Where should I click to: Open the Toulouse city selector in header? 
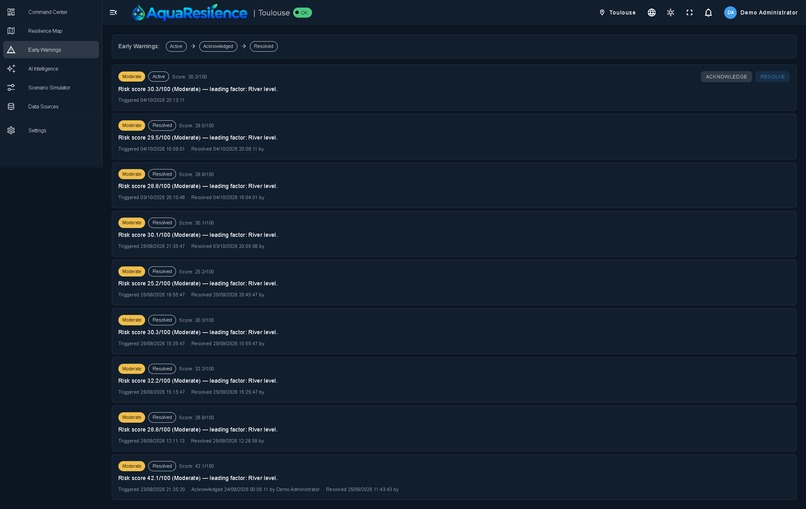point(617,12)
